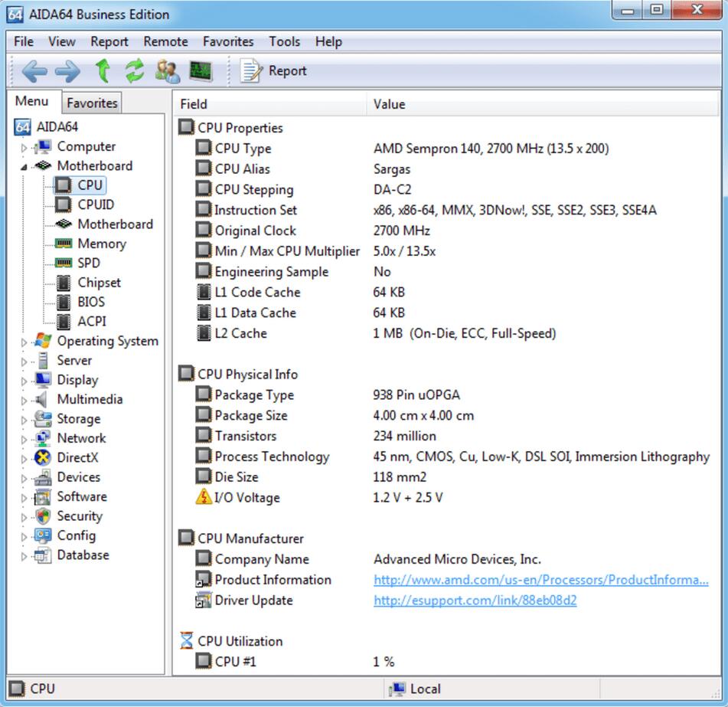Click the Value column header

pos(390,104)
